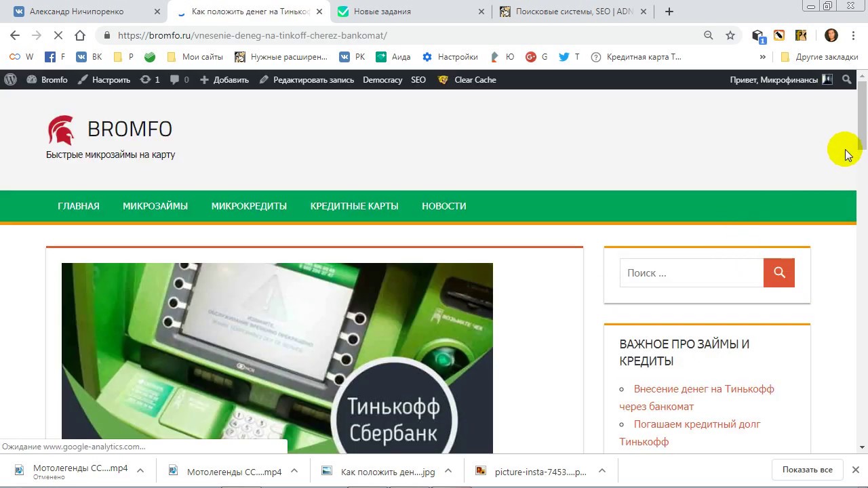The width and height of the screenshot is (868, 488).
Task: Open the VK bookmark labeled ВК
Action: tap(89, 57)
